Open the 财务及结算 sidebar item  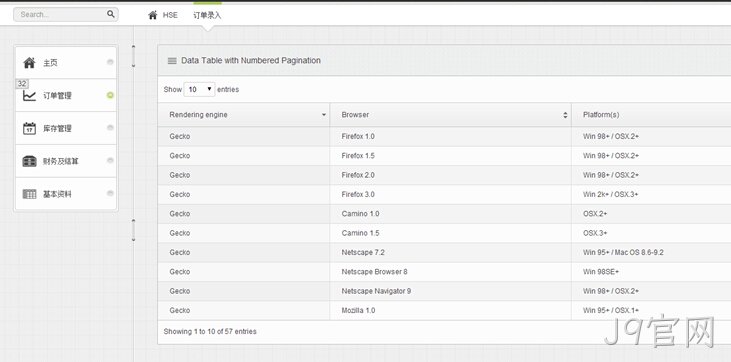(x=66, y=161)
